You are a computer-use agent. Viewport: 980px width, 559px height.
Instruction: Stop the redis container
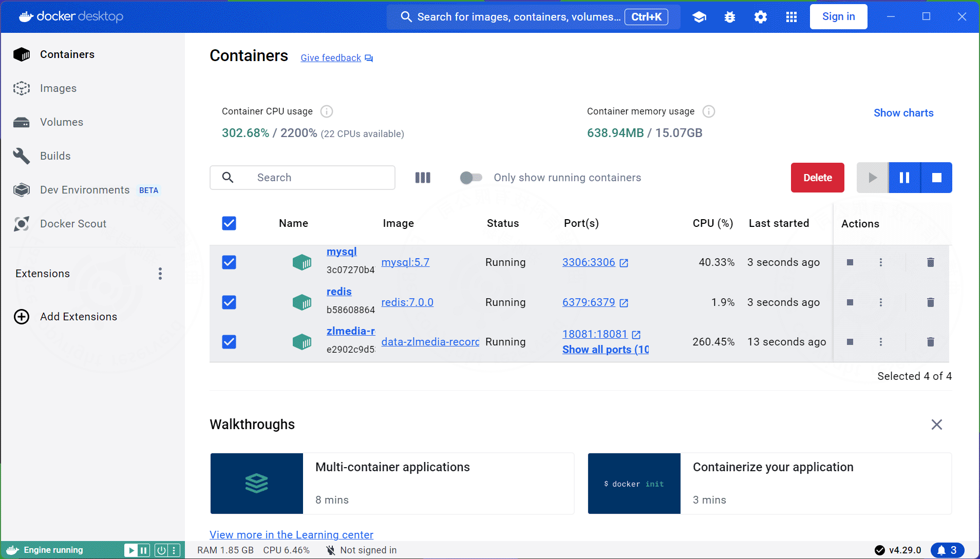click(850, 302)
